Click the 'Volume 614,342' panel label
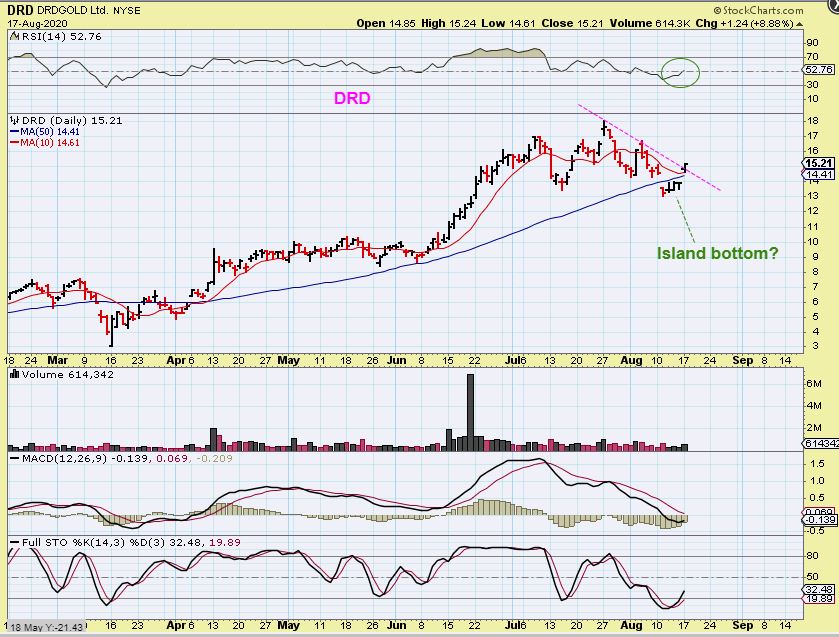The image size is (839, 637). [67, 374]
